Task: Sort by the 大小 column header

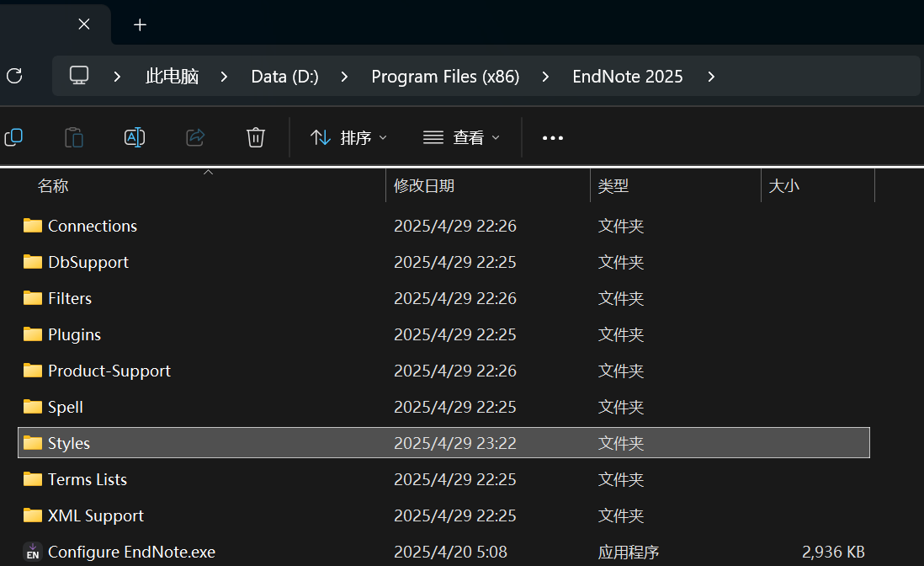Action: [784, 186]
